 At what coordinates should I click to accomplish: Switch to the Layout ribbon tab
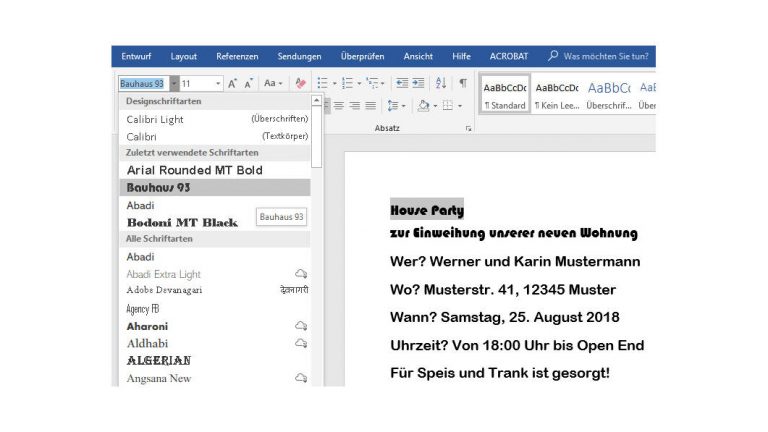point(184,56)
